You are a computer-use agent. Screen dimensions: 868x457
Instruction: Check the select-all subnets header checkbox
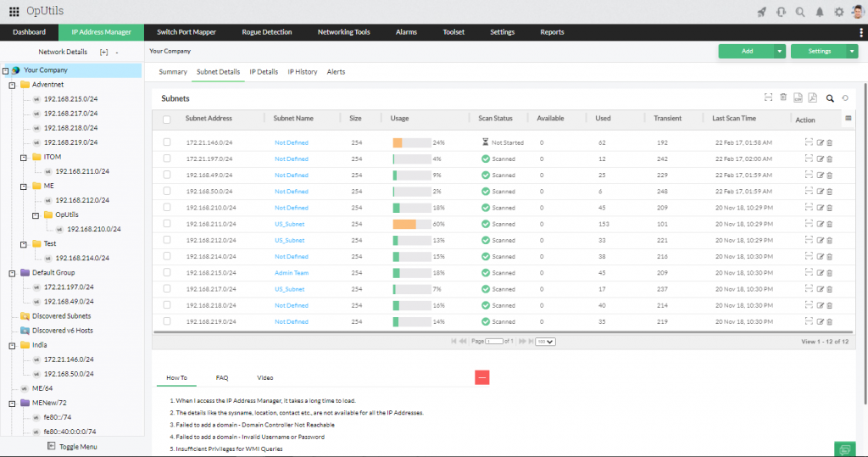pyautogui.click(x=167, y=120)
